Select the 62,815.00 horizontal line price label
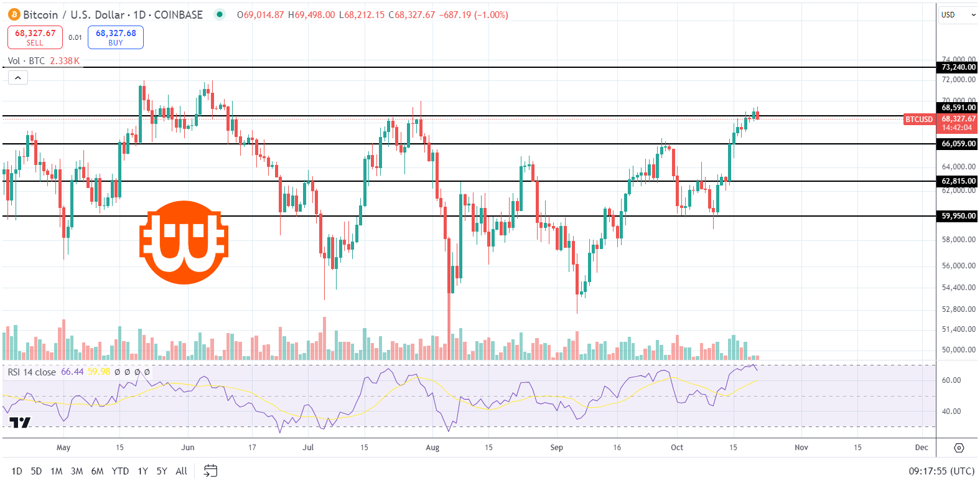The width and height of the screenshot is (980, 485). (x=958, y=181)
